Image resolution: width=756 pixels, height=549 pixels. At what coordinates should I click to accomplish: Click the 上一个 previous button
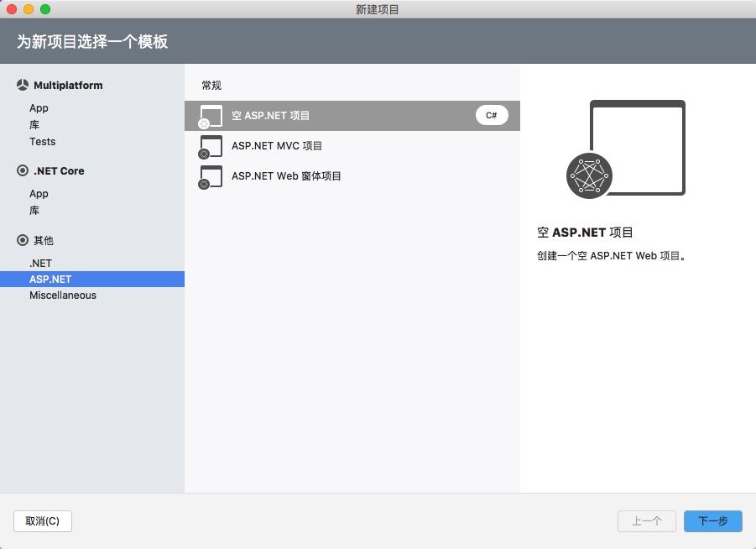coord(647,521)
